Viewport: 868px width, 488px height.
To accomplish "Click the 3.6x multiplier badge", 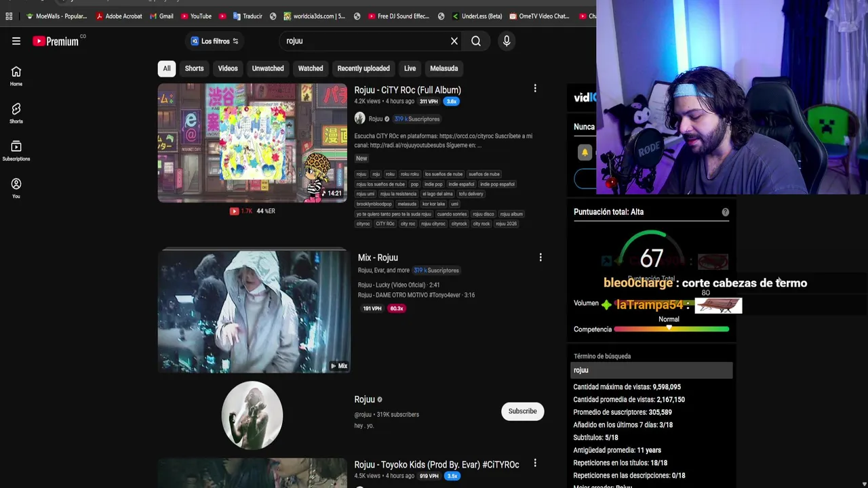I will [451, 102].
